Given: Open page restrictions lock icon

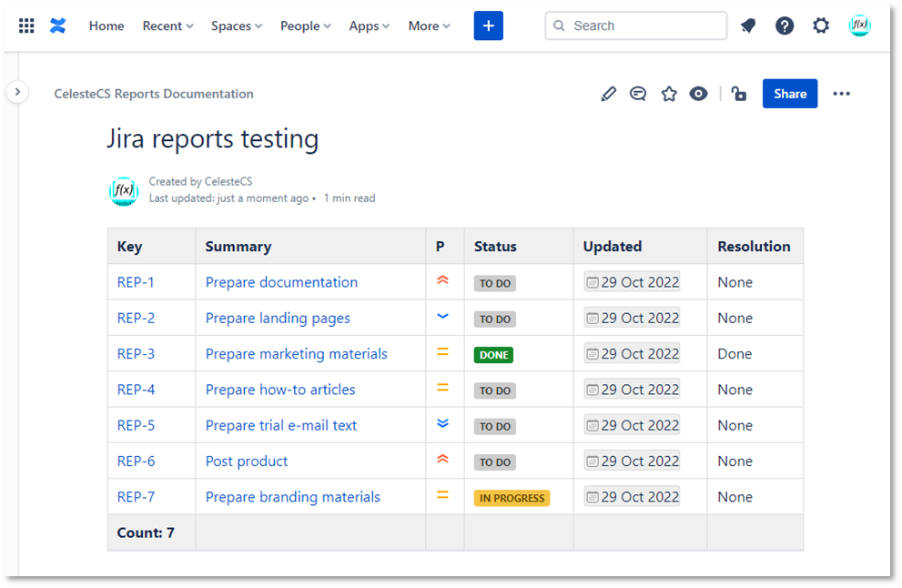Looking at the screenshot, I should (739, 94).
